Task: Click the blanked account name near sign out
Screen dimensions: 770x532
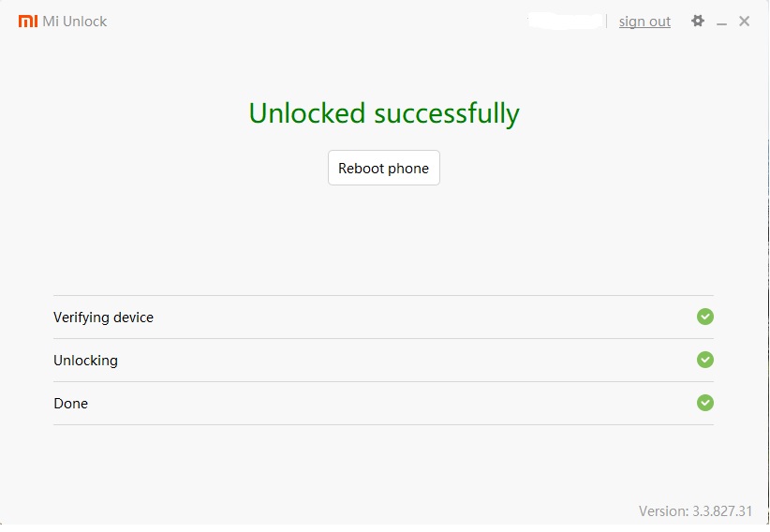Action: [564, 21]
